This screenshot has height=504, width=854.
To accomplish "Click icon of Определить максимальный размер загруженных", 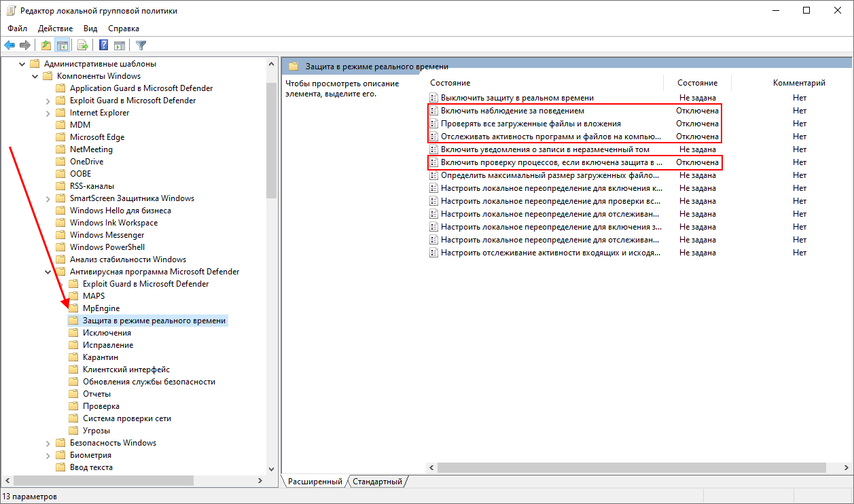I will click(x=434, y=175).
